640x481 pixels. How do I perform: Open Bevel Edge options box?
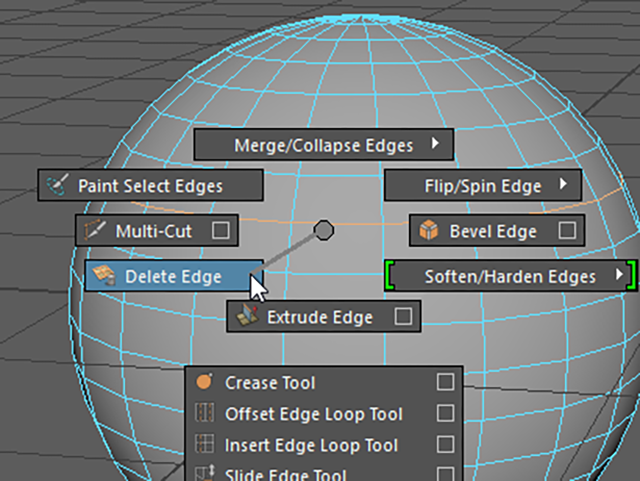(x=567, y=230)
